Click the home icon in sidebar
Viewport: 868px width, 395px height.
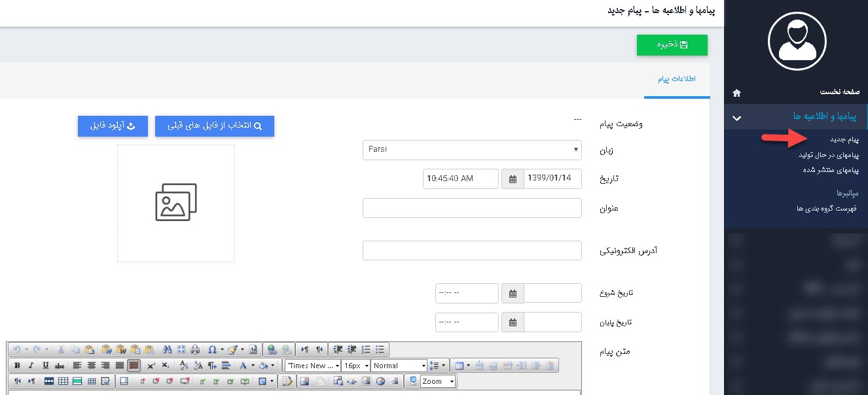(x=736, y=93)
